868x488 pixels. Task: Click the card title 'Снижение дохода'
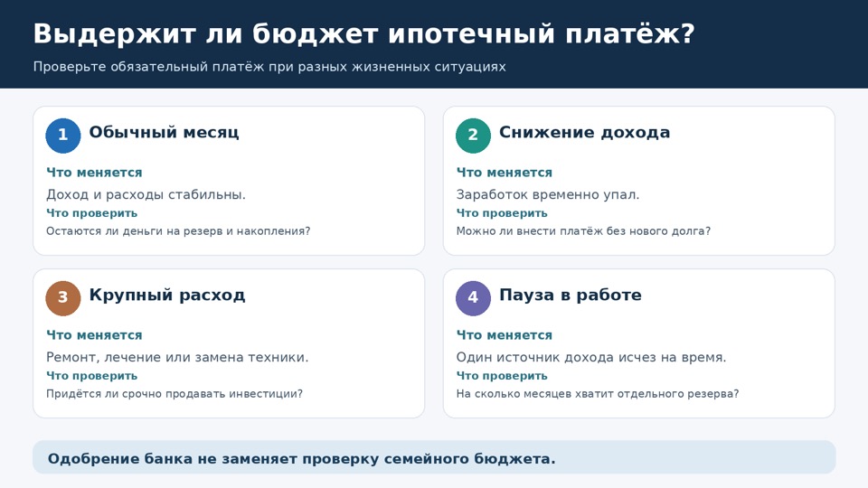tap(585, 132)
